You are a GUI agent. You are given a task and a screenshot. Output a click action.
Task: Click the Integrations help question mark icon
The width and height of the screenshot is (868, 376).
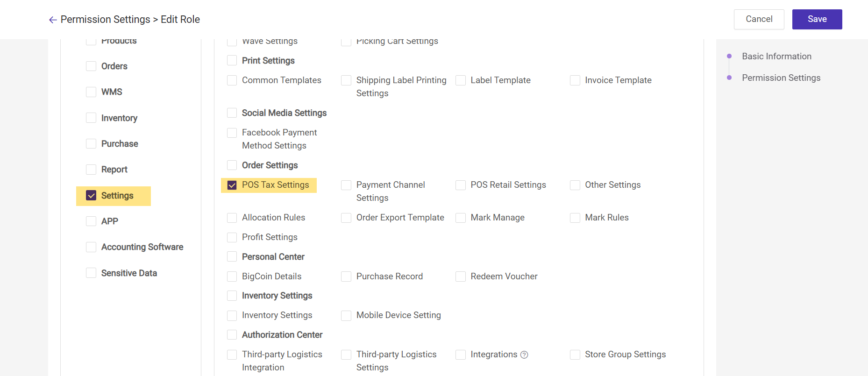coord(524,355)
